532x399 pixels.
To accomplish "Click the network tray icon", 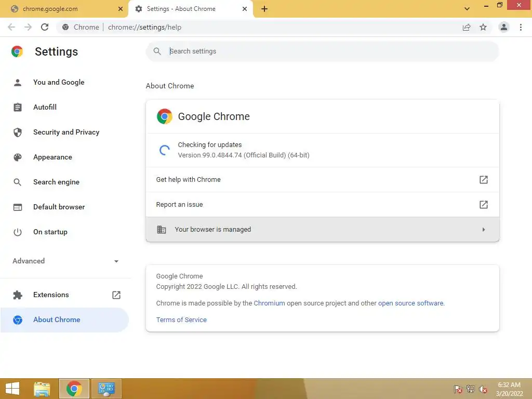I will pos(471,389).
